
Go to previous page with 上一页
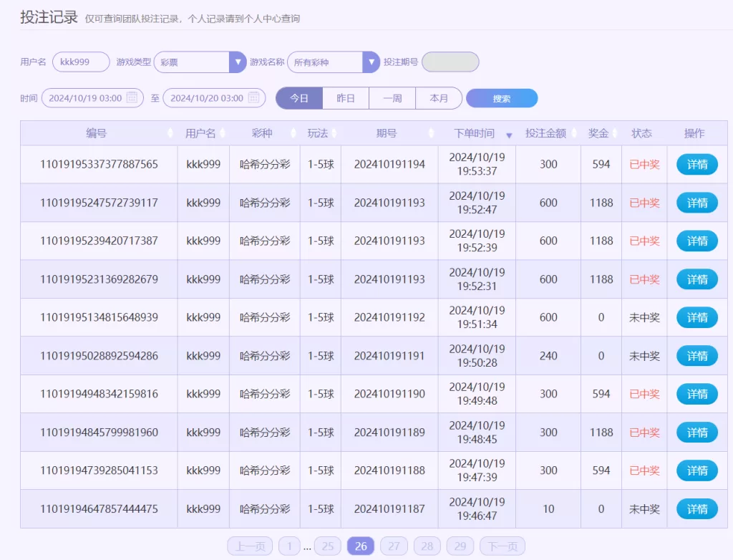pos(250,546)
